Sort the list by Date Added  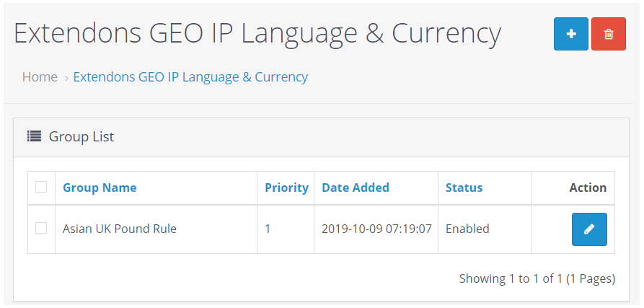click(x=356, y=188)
